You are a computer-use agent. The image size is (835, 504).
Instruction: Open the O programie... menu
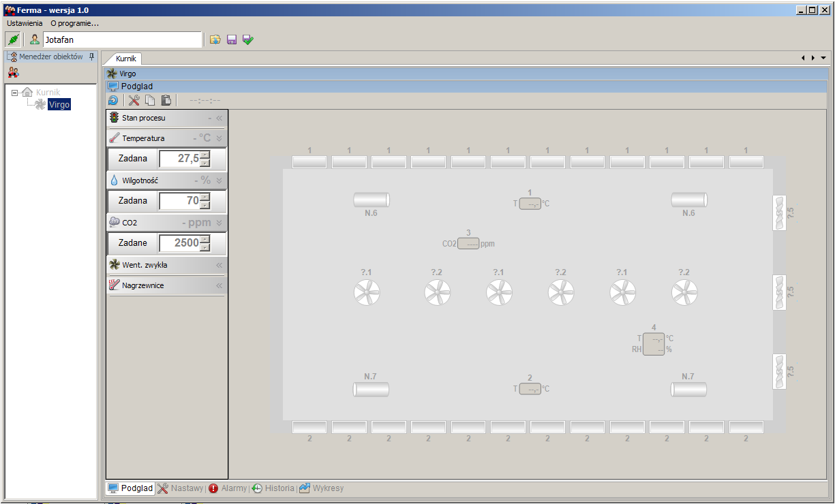[x=75, y=23]
